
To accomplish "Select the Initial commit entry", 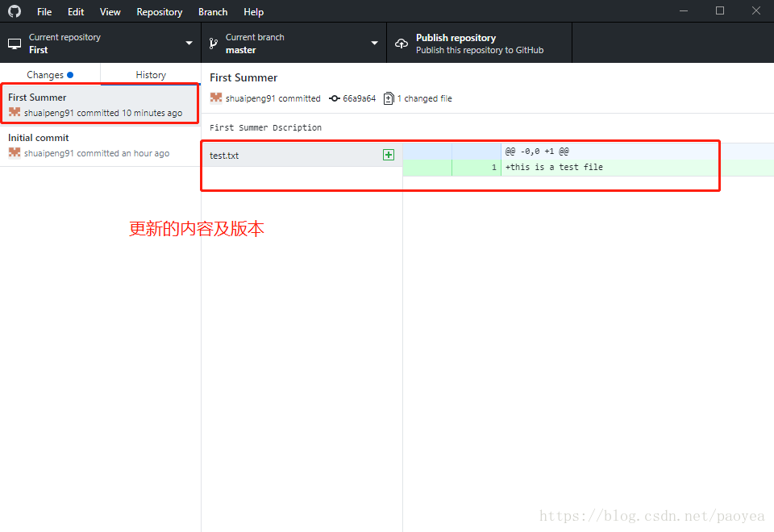I will click(100, 146).
